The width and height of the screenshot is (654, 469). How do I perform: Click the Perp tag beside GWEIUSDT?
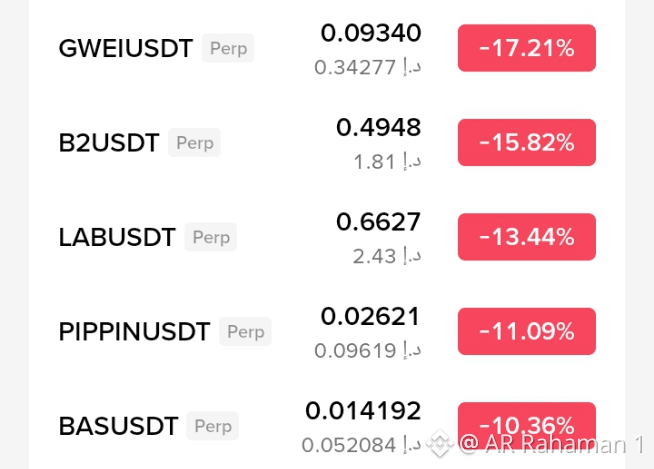pyautogui.click(x=228, y=48)
